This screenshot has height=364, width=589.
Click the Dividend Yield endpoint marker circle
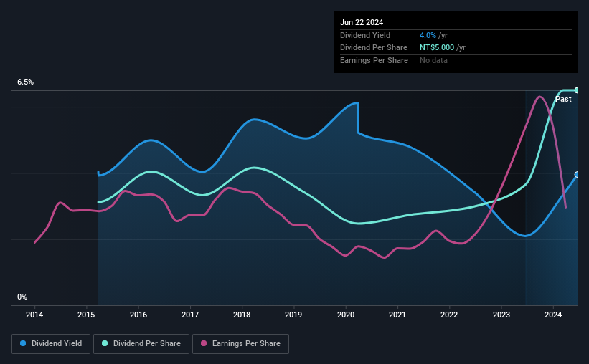pos(577,175)
